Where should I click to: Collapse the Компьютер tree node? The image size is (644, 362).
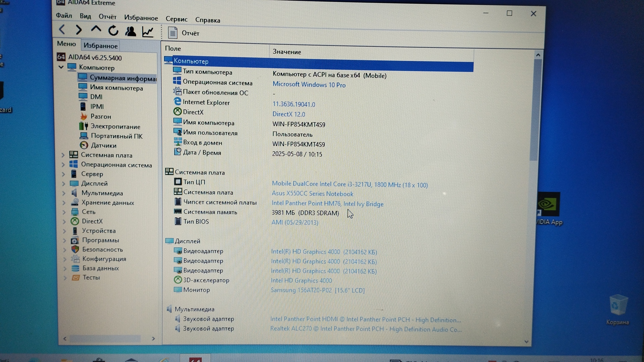[x=61, y=67]
